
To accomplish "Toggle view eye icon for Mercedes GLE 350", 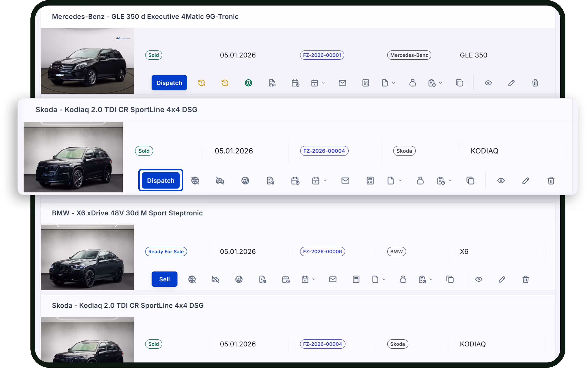I will tap(488, 83).
